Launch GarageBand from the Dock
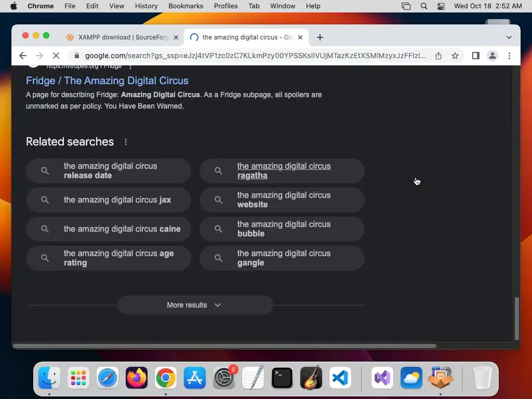This screenshot has height=399, width=532. click(311, 377)
